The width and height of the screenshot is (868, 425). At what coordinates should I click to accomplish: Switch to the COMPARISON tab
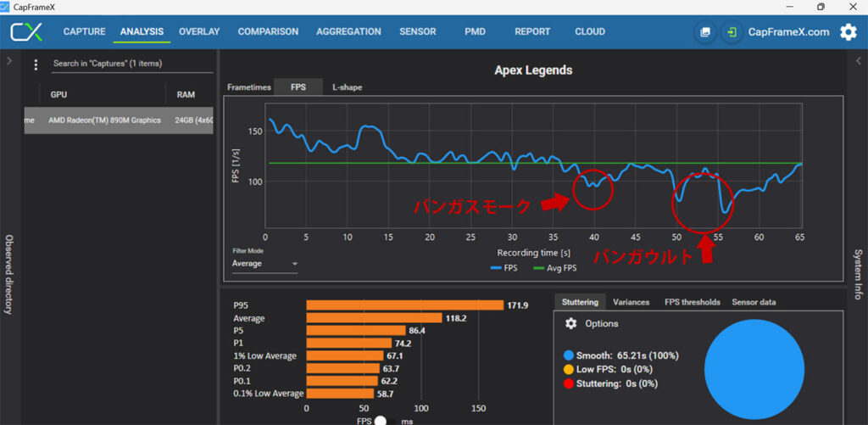click(x=268, y=32)
